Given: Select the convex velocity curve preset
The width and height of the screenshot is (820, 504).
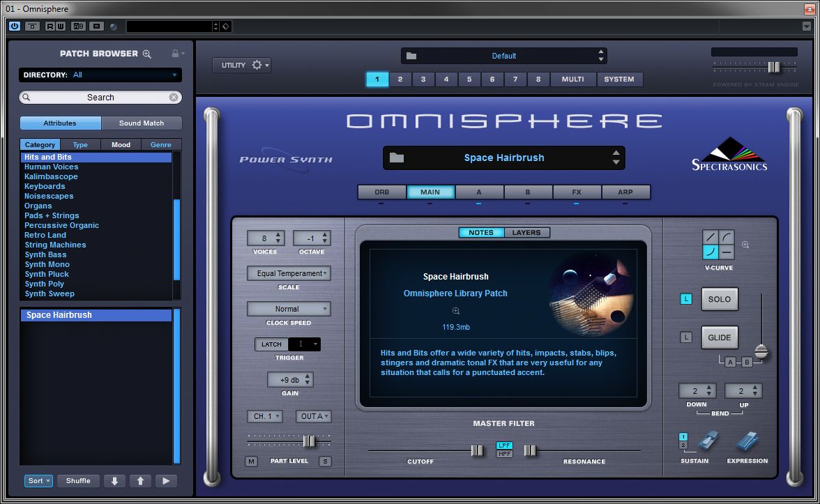Looking at the screenshot, I should point(727,237).
